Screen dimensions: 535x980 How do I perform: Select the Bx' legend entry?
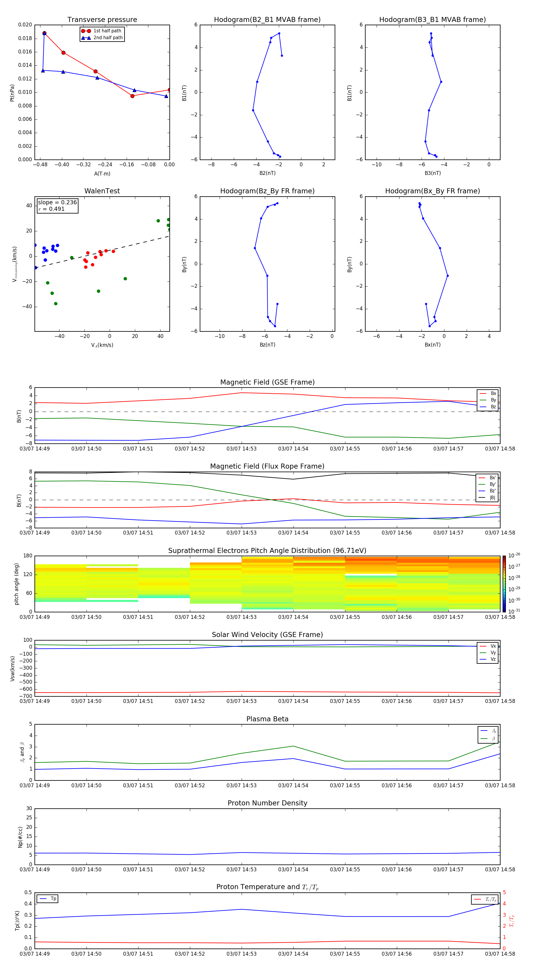(x=487, y=478)
